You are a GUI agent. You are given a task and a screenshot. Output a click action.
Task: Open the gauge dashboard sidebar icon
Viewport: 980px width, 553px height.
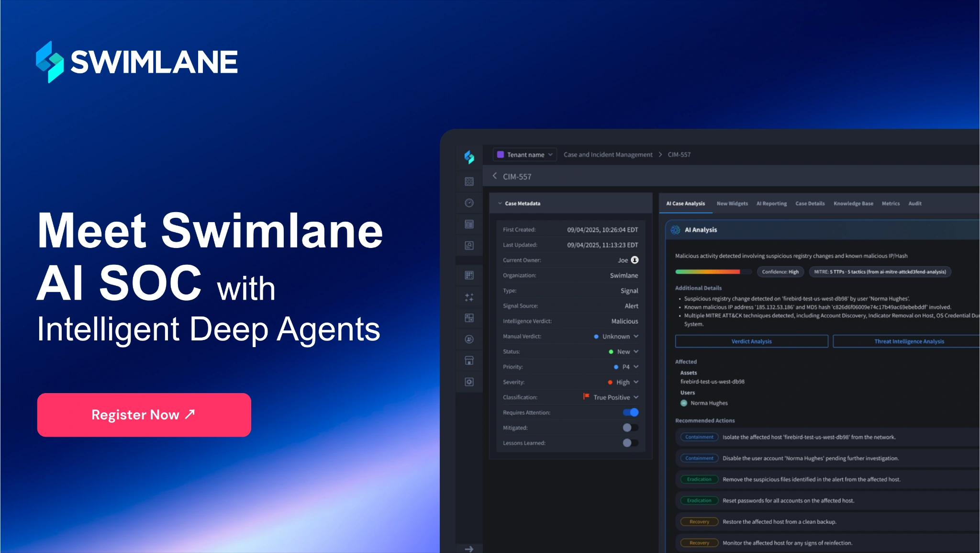469,203
